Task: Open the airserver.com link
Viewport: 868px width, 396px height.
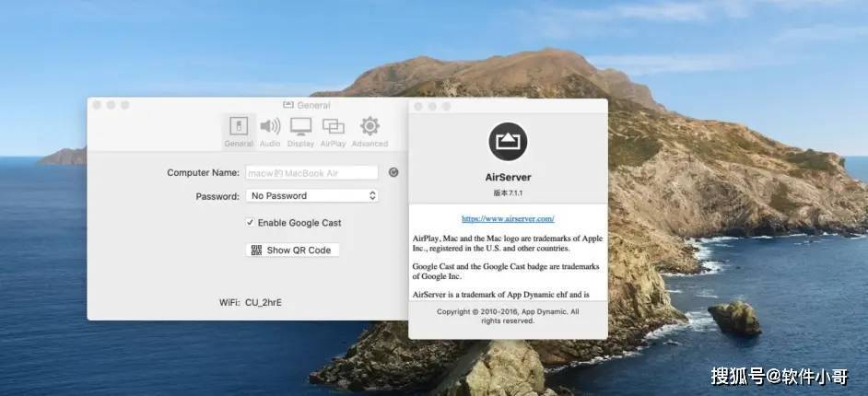Action: (x=508, y=218)
